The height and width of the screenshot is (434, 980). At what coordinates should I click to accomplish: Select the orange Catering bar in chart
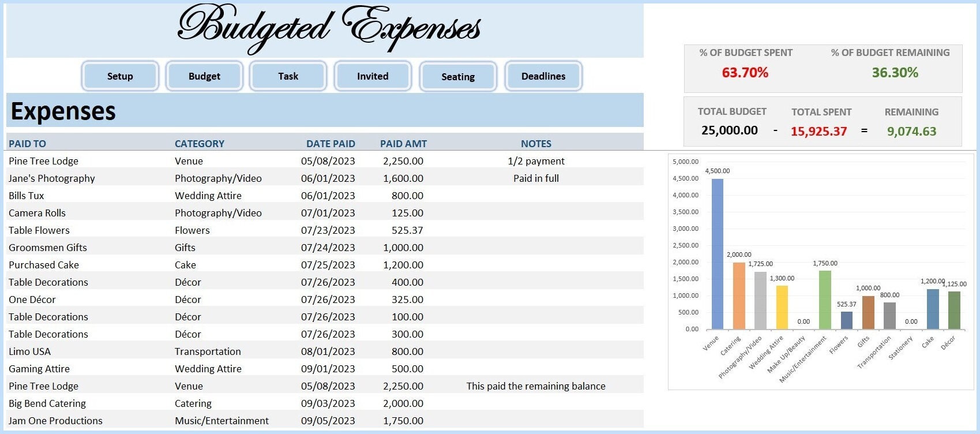coord(739,295)
